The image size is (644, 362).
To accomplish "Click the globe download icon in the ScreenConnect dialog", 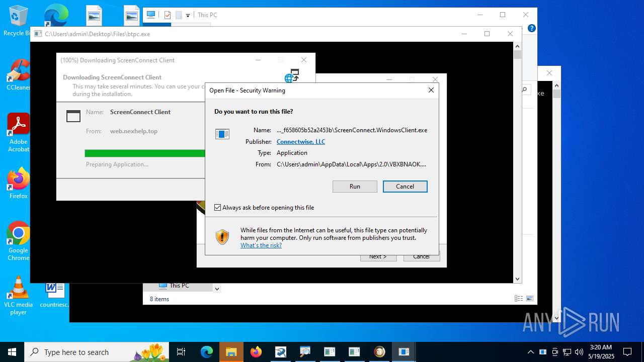I will pyautogui.click(x=292, y=76).
